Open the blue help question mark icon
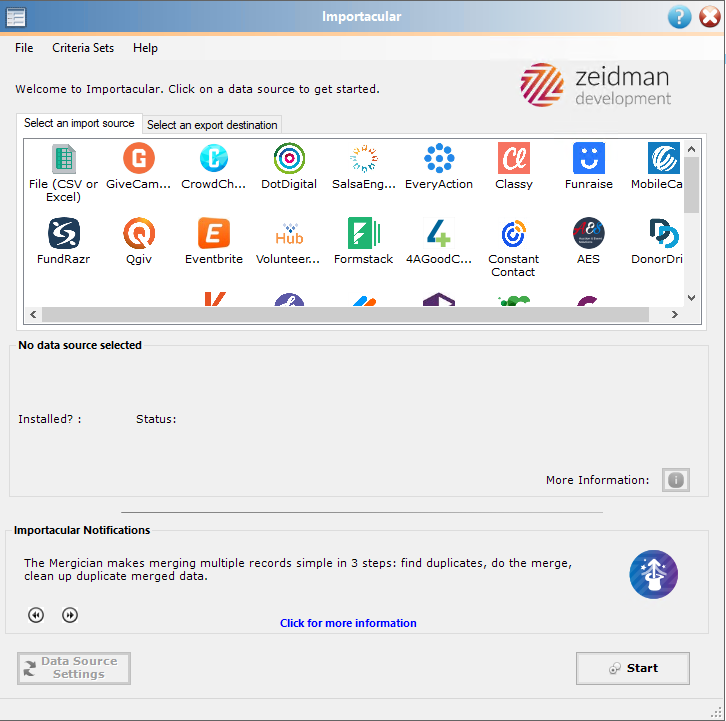Screen dimensions: 726x721 click(679, 17)
